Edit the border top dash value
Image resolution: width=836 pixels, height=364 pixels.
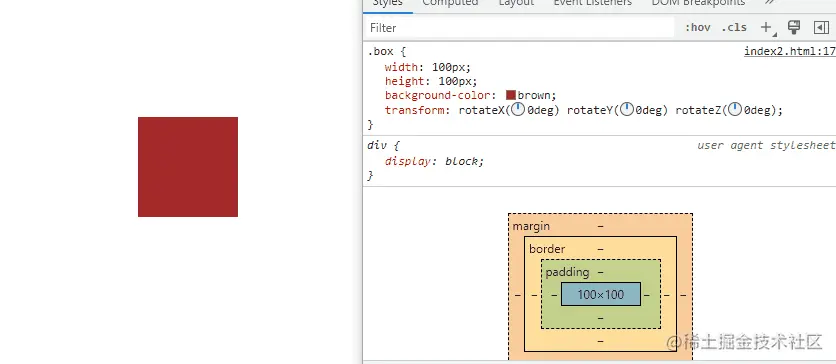(x=600, y=249)
